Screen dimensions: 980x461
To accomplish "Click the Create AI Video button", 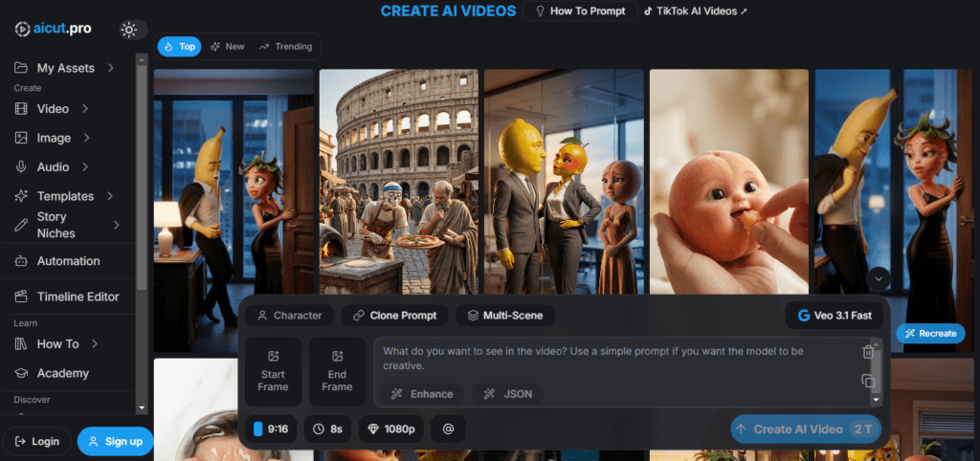I will (806, 429).
